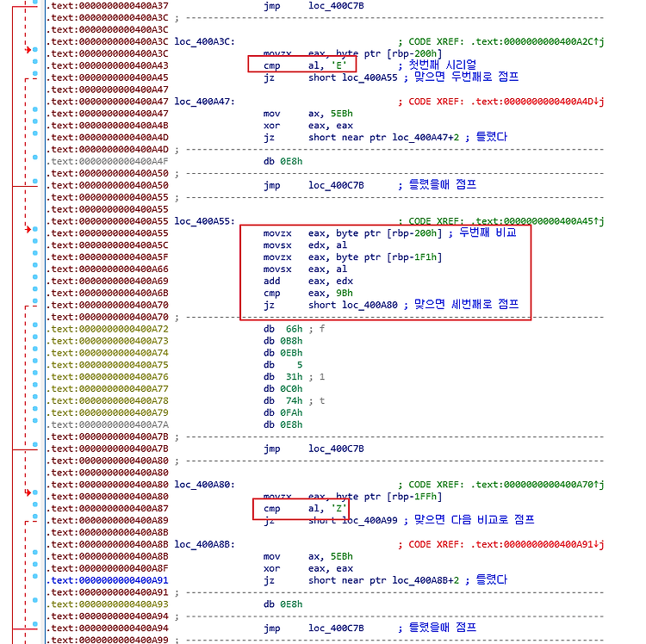
Task: Toggle breakpoint dot beside address 400A69
Action: coord(35,276)
